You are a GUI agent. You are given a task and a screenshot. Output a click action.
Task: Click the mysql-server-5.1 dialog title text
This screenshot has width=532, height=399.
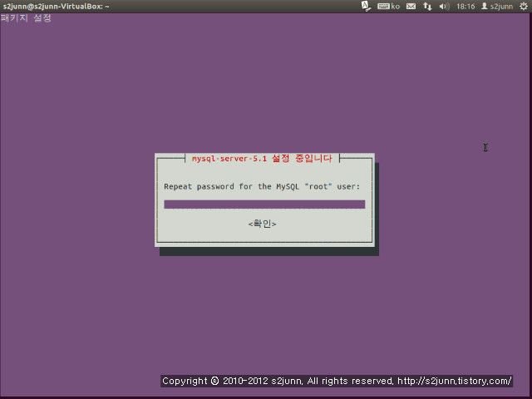262,159
